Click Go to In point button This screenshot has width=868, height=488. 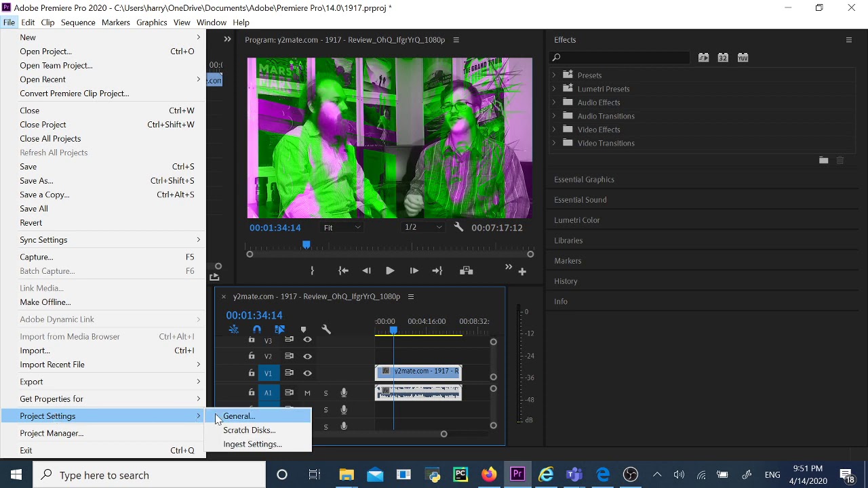[343, 271]
